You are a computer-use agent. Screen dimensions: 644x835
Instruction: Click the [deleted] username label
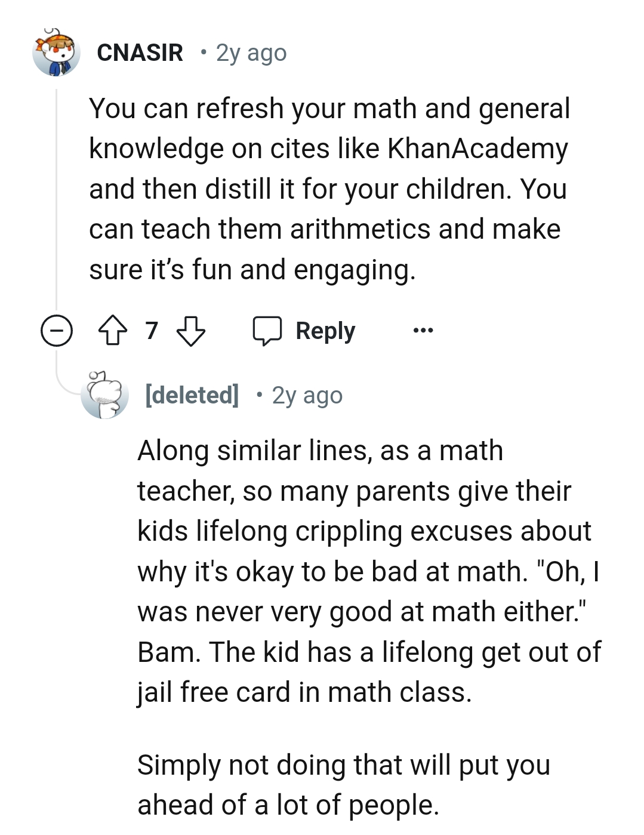[191, 395]
